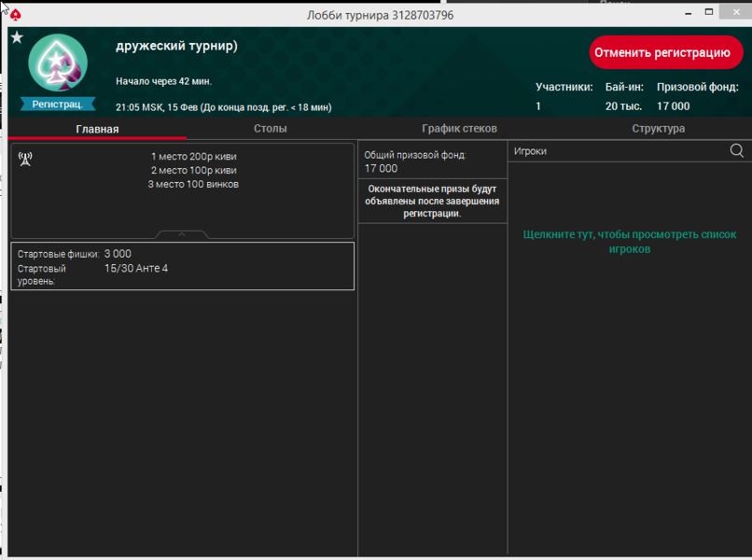Click the broadcast antenna icon
752x560 pixels.
(25, 159)
